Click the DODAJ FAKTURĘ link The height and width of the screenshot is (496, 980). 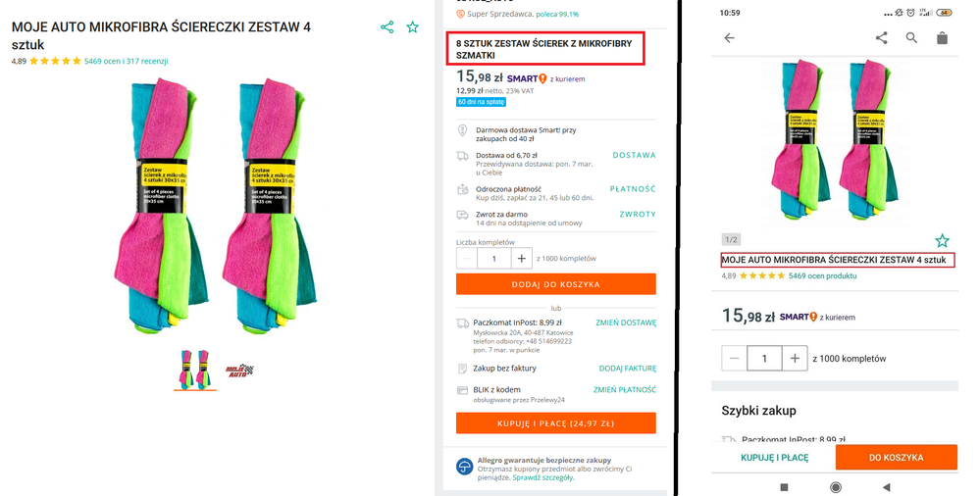pos(627,369)
